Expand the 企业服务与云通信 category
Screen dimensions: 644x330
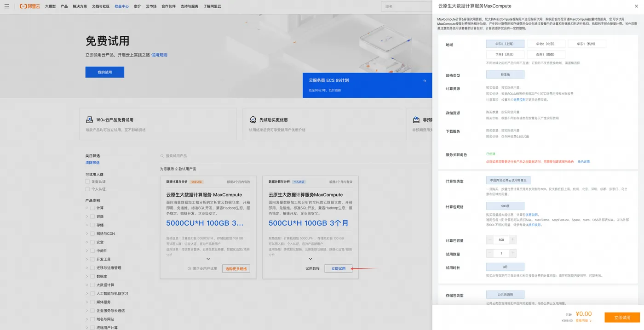[87, 310]
